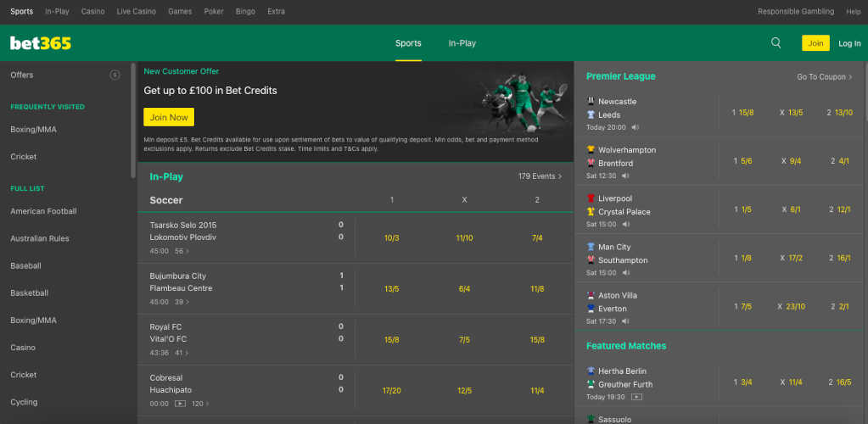Open the Help link
Screen dimensions: 868x424
pyautogui.click(x=853, y=11)
